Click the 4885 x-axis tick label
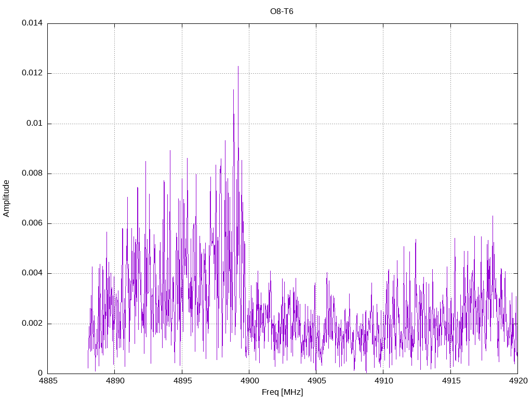 pyautogui.click(x=48, y=381)
